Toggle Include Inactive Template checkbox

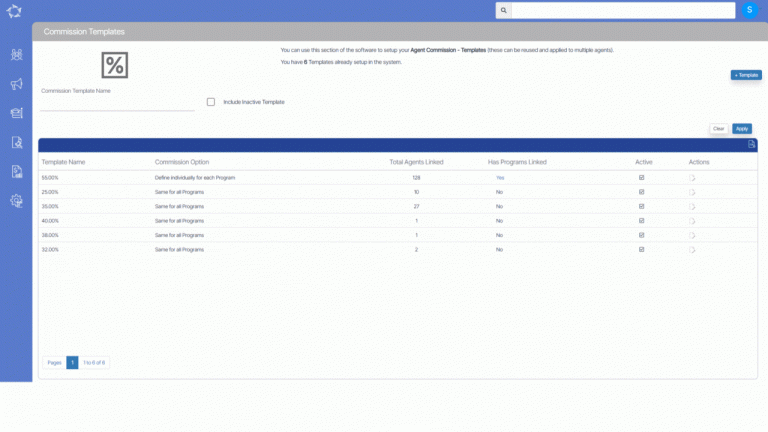coord(211,102)
